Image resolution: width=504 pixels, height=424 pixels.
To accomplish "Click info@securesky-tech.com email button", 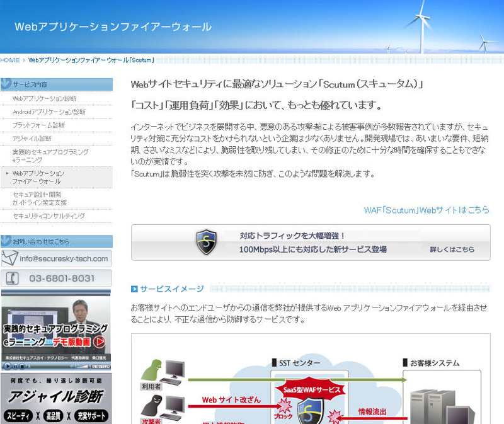I will 64,258.
